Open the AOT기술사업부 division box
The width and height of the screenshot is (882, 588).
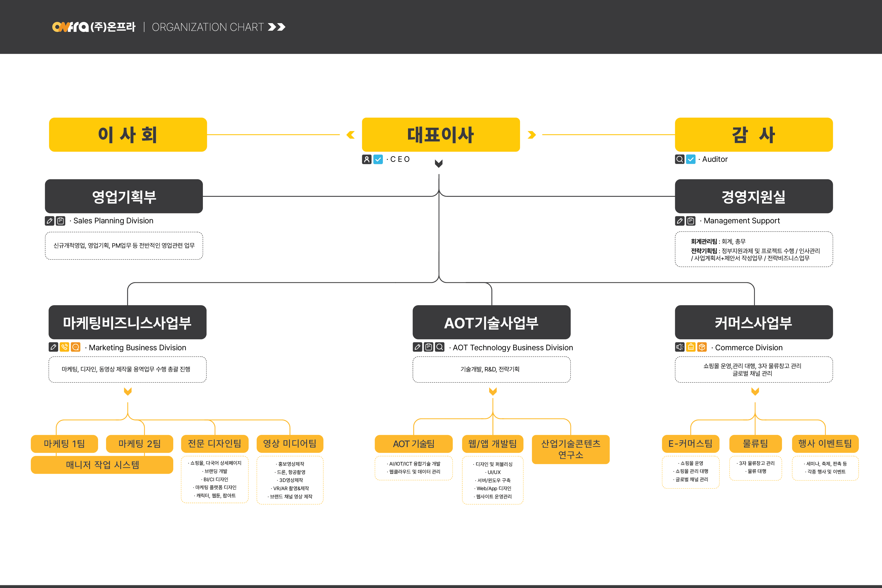(492, 322)
